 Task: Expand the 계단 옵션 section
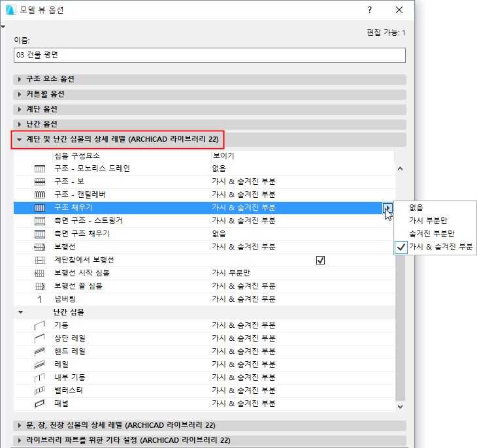click(x=20, y=109)
